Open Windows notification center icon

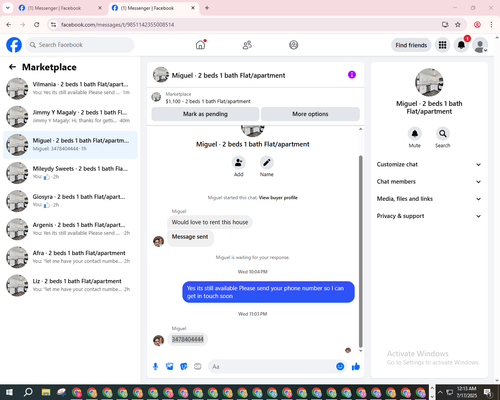click(x=488, y=392)
